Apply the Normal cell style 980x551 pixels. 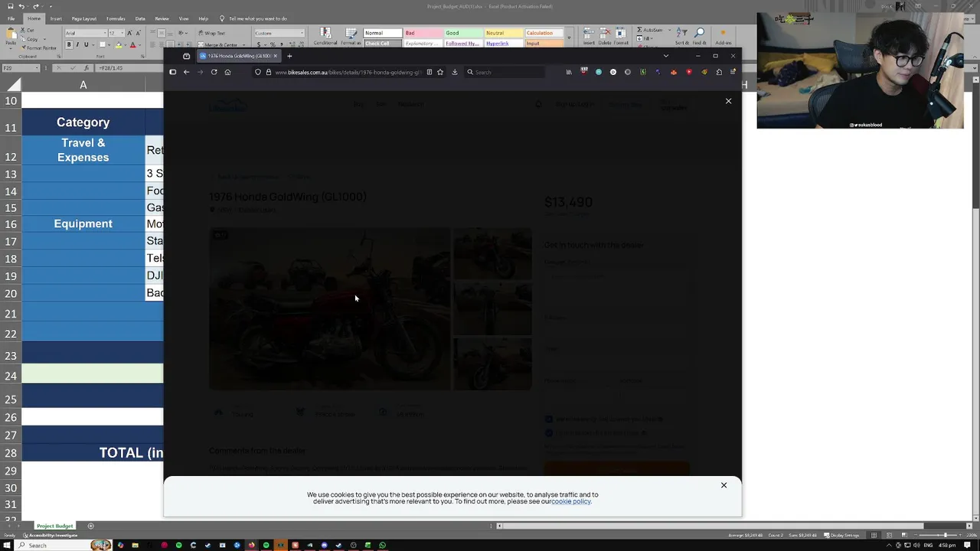coord(383,33)
